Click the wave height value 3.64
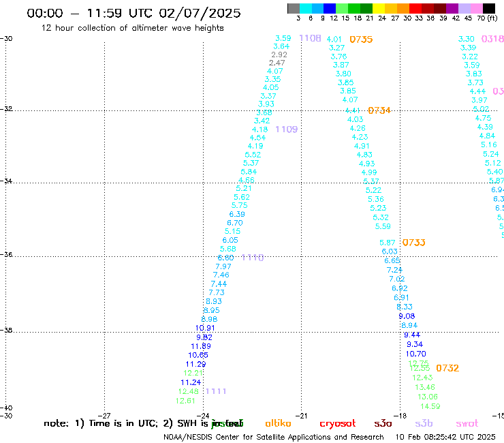The width and height of the screenshot is (504, 443). point(281,46)
